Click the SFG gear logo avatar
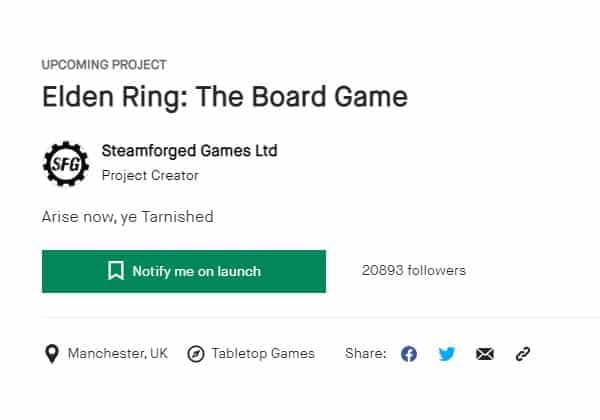 pyautogui.click(x=66, y=163)
